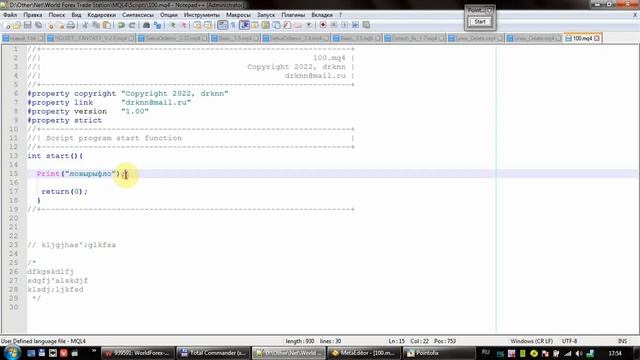This screenshot has width=640, height=360.
Task: Click the UTF-8 encoding status entry
Action: [x=569, y=341]
